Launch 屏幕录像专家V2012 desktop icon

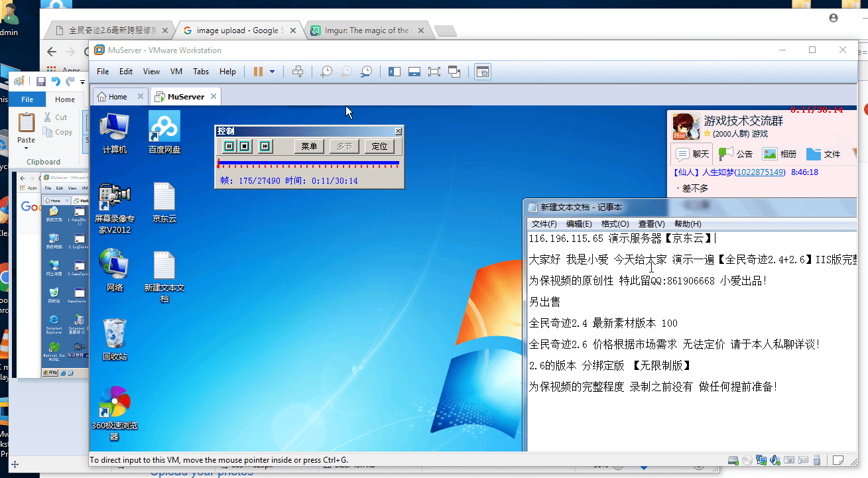click(114, 209)
